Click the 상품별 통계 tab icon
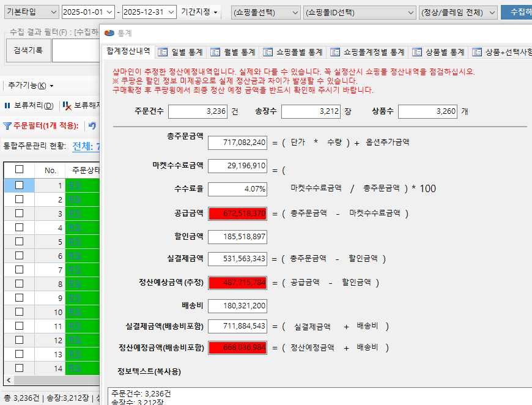The width and height of the screenshot is (532, 405). click(417, 52)
